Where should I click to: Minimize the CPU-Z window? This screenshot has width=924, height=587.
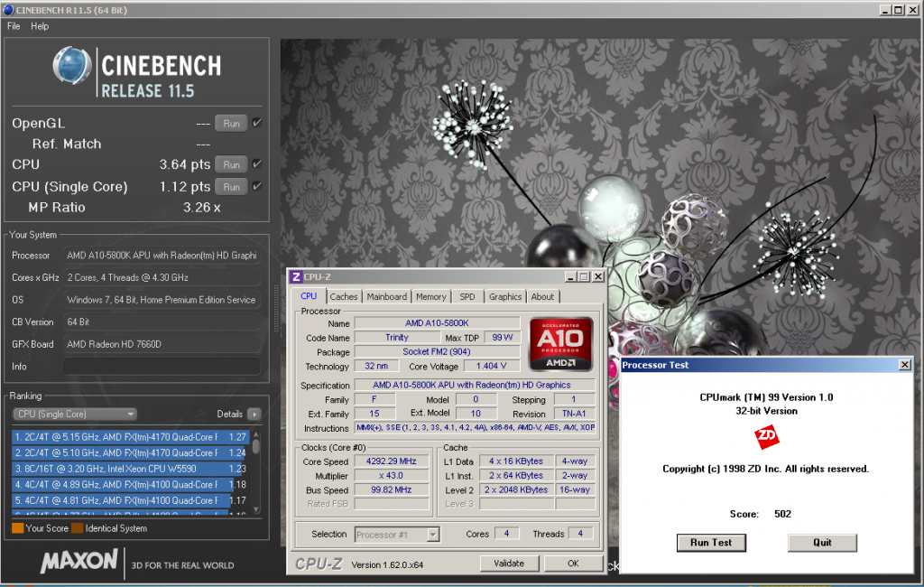pyautogui.click(x=570, y=276)
